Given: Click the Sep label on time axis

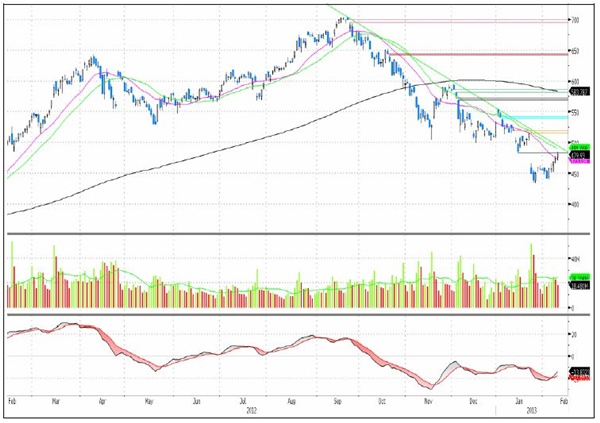Looking at the screenshot, I should [339, 398].
